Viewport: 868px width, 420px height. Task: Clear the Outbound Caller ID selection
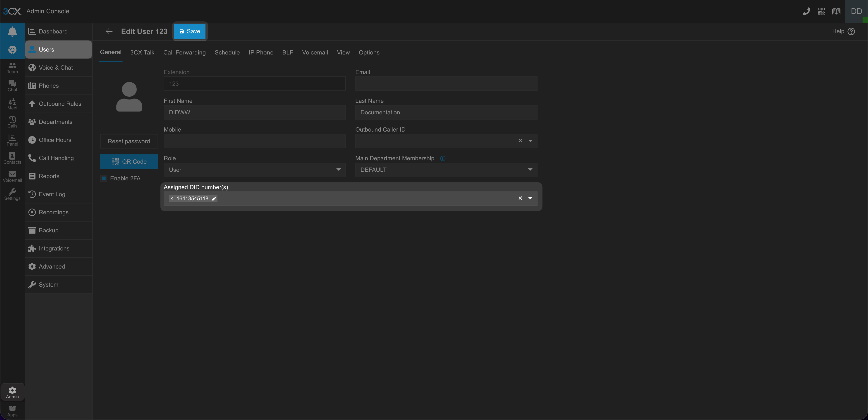coord(520,141)
